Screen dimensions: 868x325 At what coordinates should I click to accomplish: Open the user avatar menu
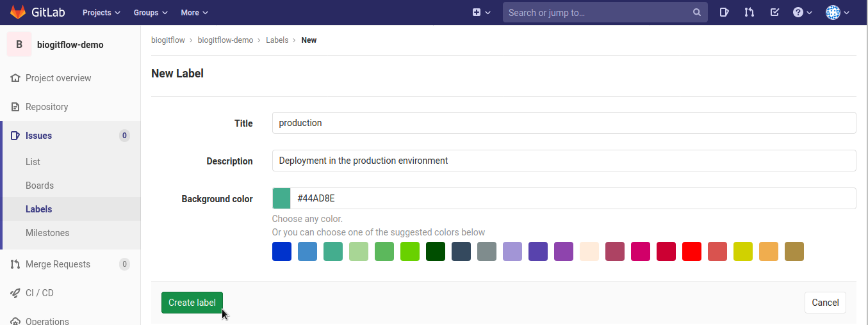[837, 12]
